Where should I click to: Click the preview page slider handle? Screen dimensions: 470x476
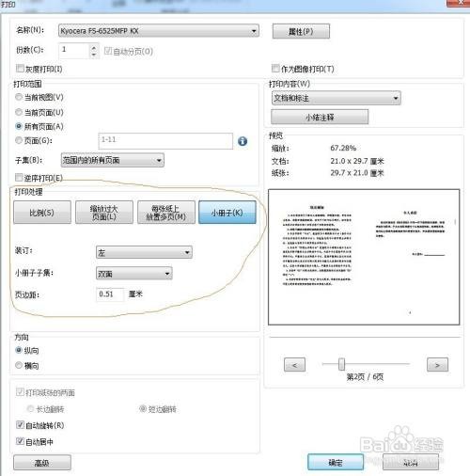point(342,364)
